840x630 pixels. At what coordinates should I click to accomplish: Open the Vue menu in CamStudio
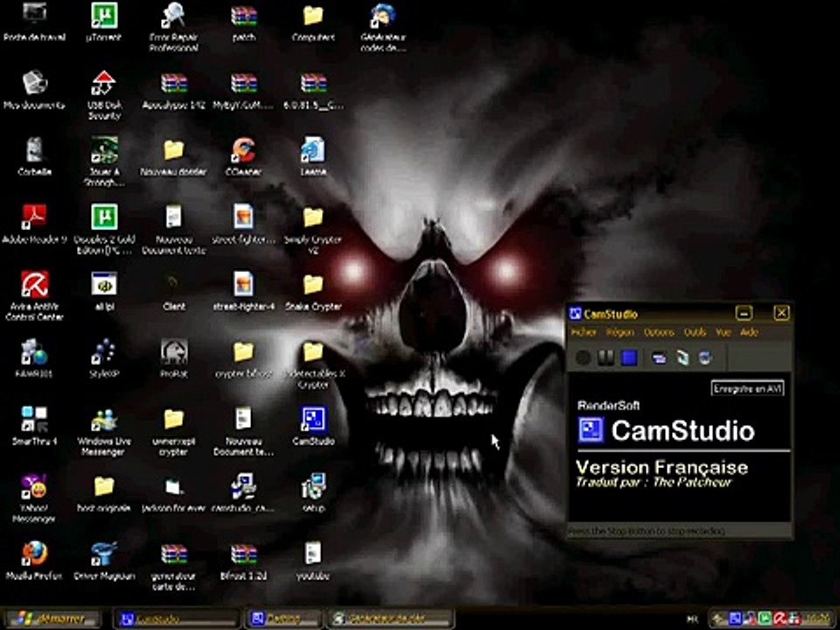tap(724, 332)
